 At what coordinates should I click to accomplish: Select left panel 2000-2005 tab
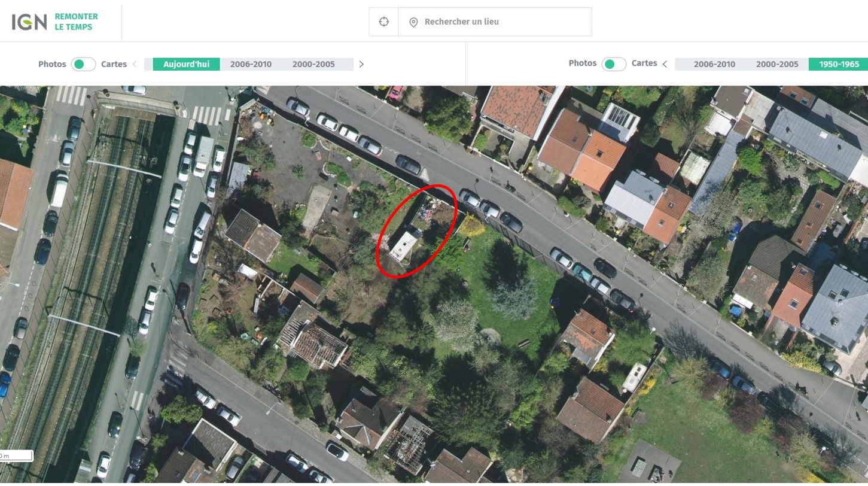point(313,64)
